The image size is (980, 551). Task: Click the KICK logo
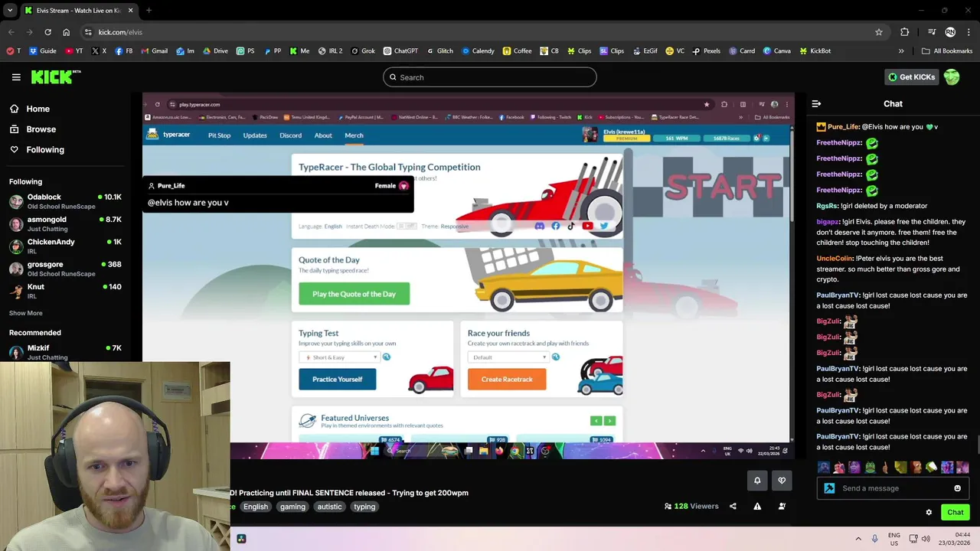(56, 77)
